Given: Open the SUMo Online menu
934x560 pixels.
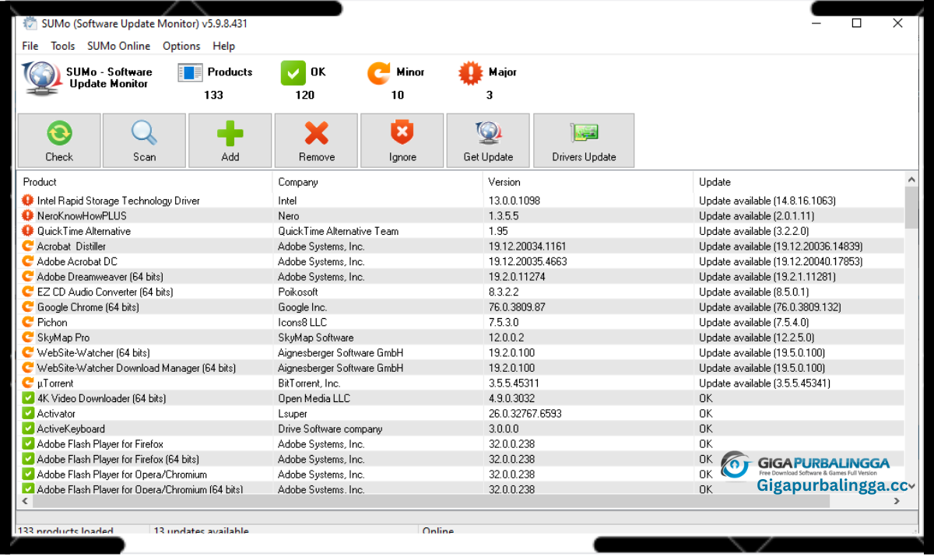Looking at the screenshot, I should (x=119, y=46).
